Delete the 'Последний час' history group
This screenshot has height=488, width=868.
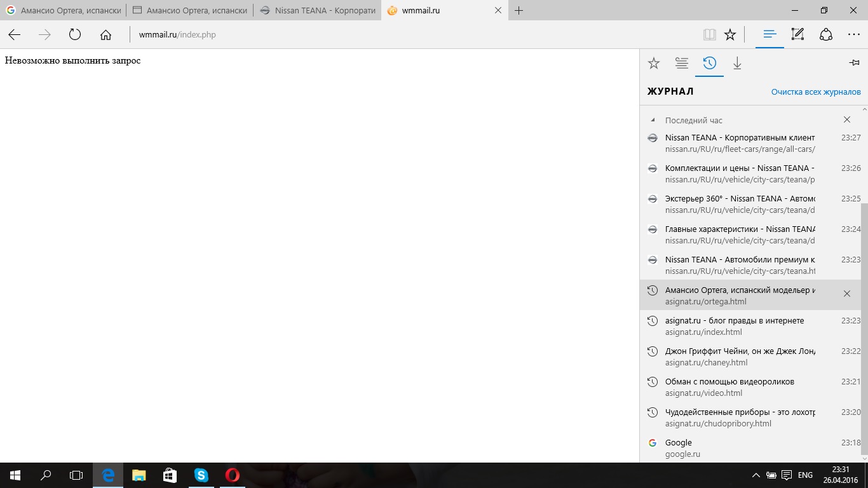[846, 119]
